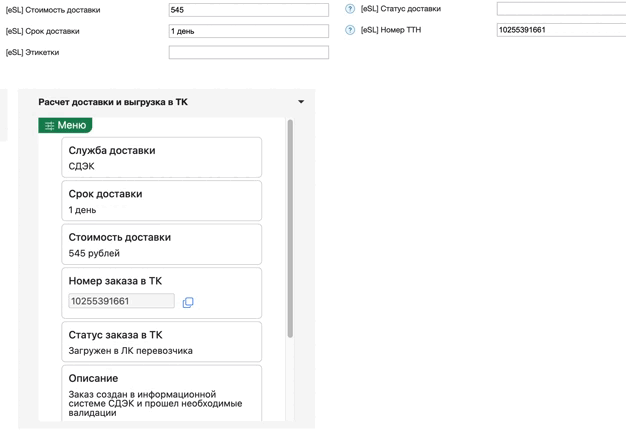Select the Служба доставки card heading
The height and width of the screenshot is (430, 626).
coord(112,151)
